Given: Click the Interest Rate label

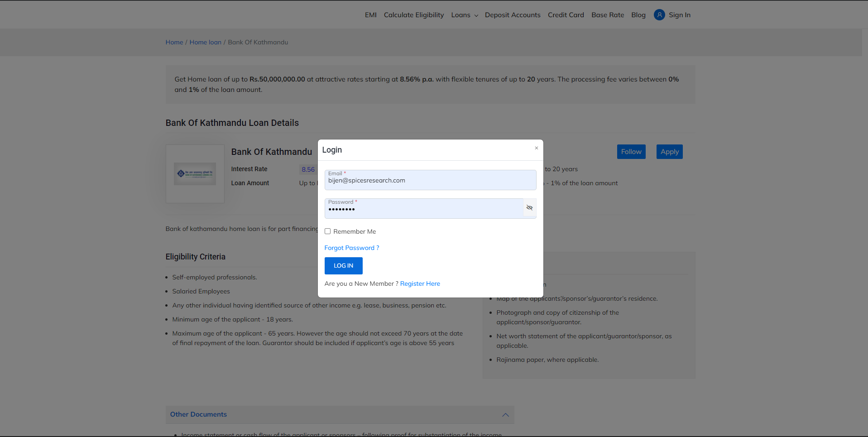Looking at the screenshot, I should tap(249, 169).
